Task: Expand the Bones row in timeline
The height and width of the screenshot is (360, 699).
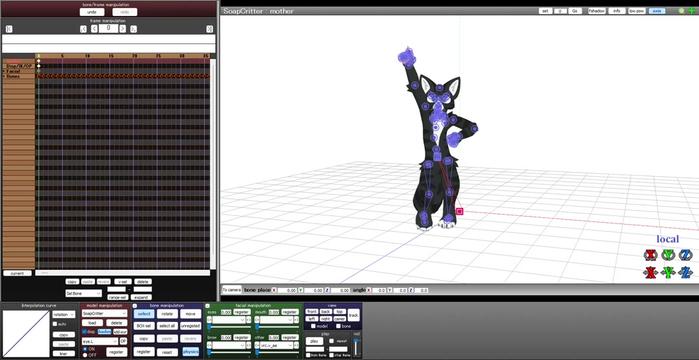Action: coord(4,76)
